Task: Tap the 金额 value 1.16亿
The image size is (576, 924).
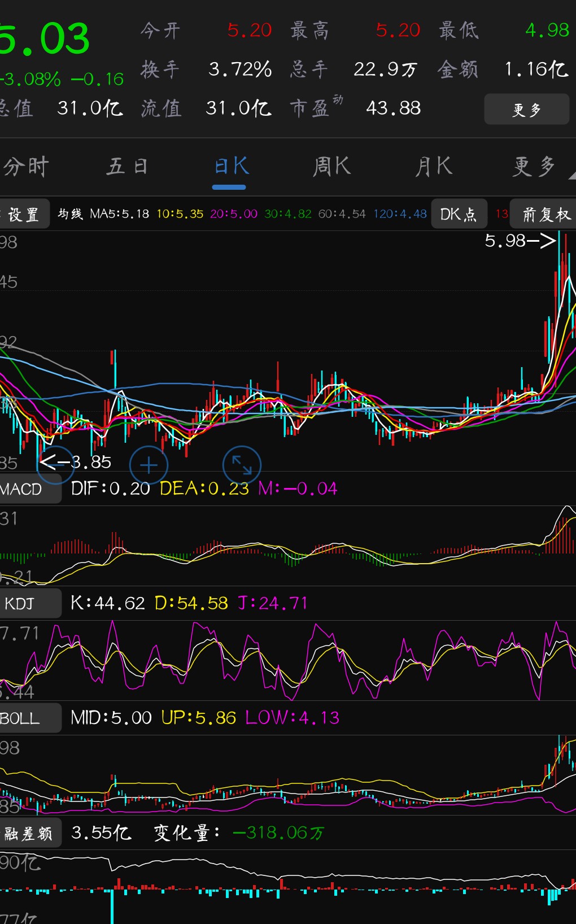Action: tap(536, 69)
